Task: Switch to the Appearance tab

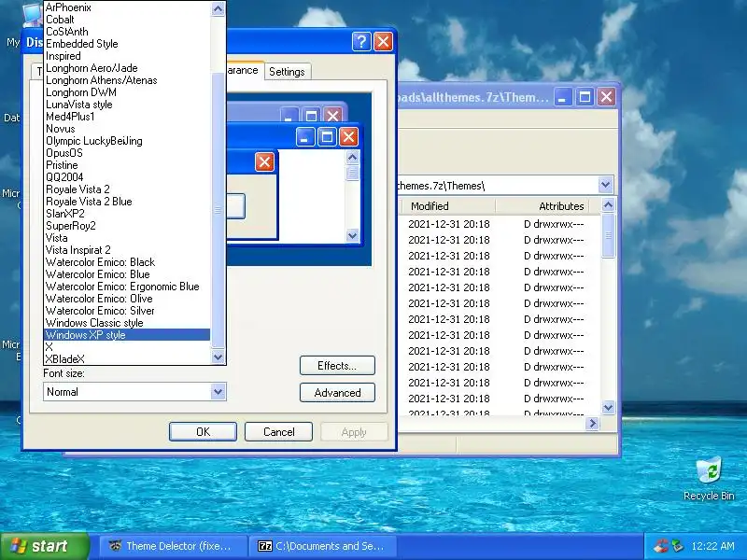Action: [x=245, y=70]
